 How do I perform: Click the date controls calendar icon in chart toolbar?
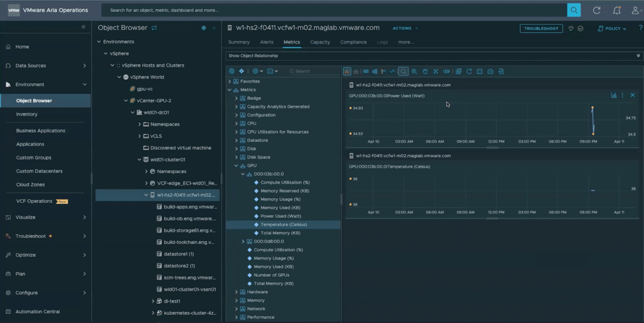479,72
